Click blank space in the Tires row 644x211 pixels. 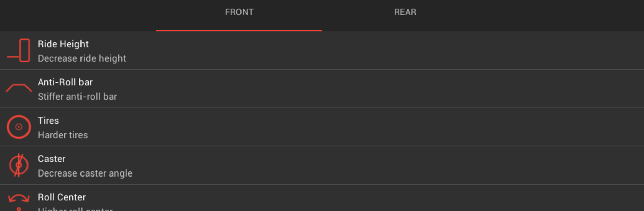[x=369, y=127]
